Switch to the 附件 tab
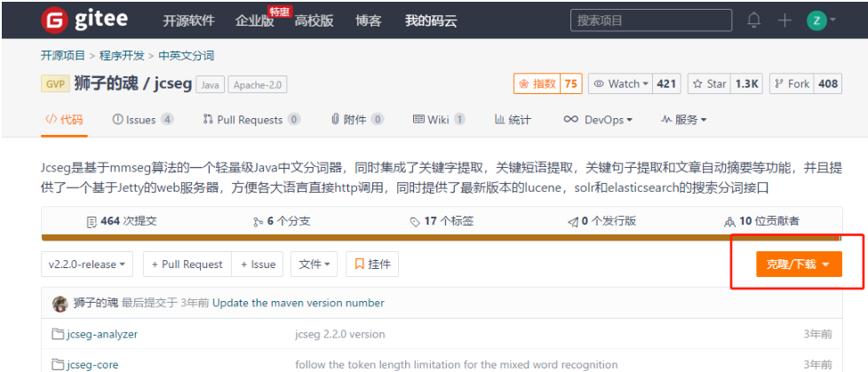Image resolution: width=868 pixels, height=372 pixels. pos(357,120)
